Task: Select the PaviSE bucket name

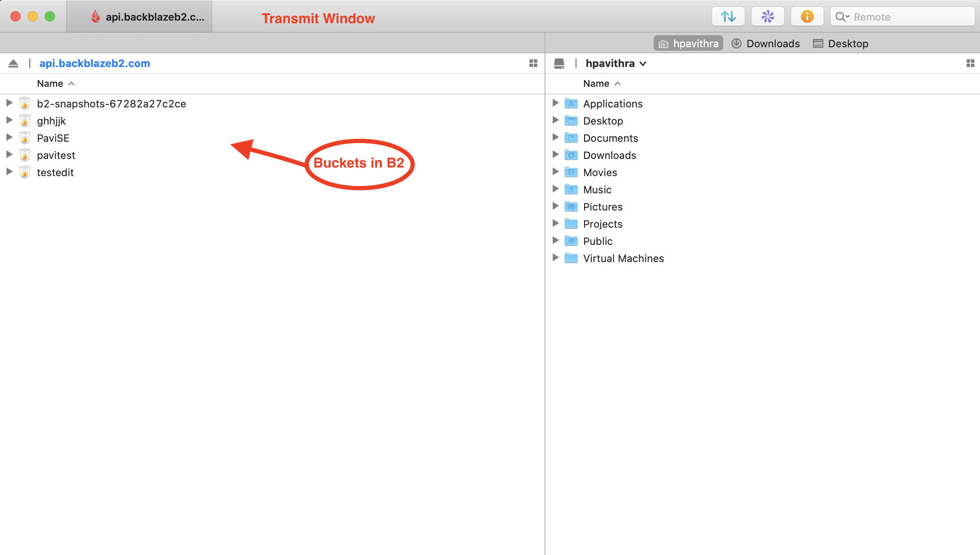Action: pyautogui.click(x=53, y=138)
